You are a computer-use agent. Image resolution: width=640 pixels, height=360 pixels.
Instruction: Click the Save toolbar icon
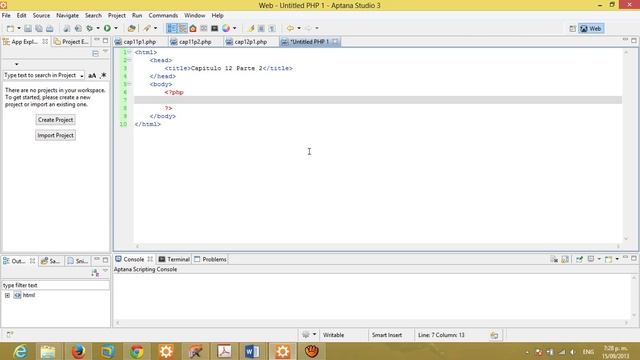pos(28,28)
